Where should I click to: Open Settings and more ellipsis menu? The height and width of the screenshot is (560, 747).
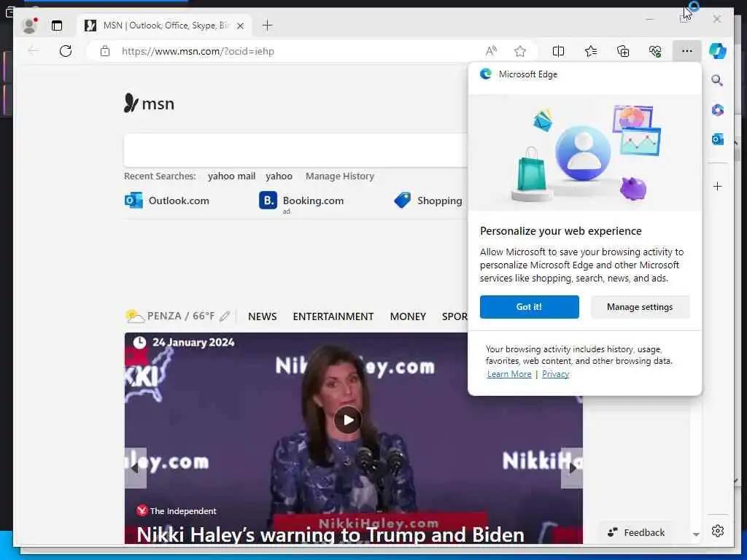[687, 51]
